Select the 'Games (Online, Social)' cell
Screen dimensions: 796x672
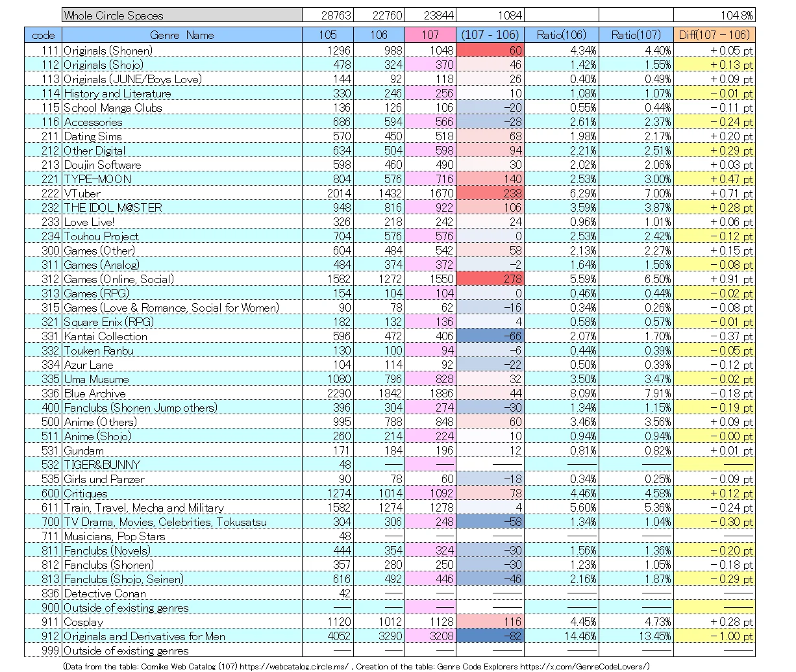182,279
